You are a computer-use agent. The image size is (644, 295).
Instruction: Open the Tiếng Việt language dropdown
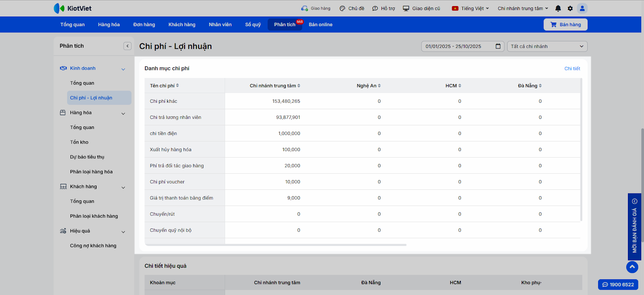pos(471,8)
